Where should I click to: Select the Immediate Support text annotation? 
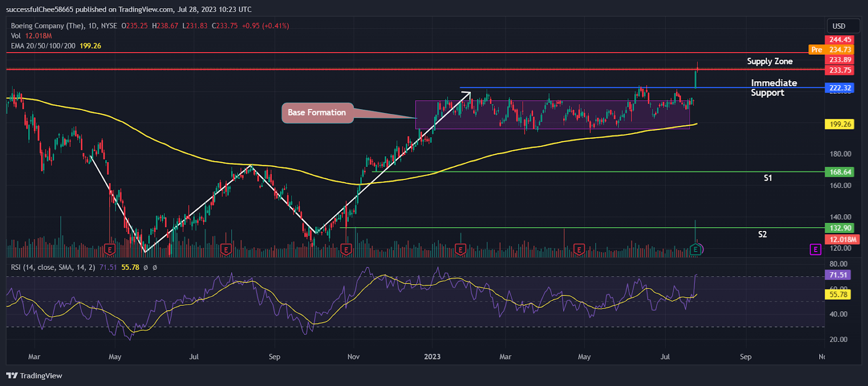pos(774,88)
